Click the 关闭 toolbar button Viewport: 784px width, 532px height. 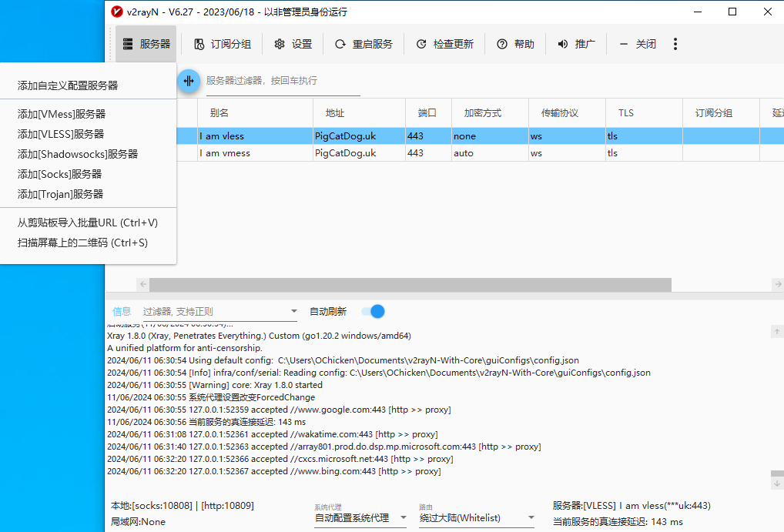(638, 44)
